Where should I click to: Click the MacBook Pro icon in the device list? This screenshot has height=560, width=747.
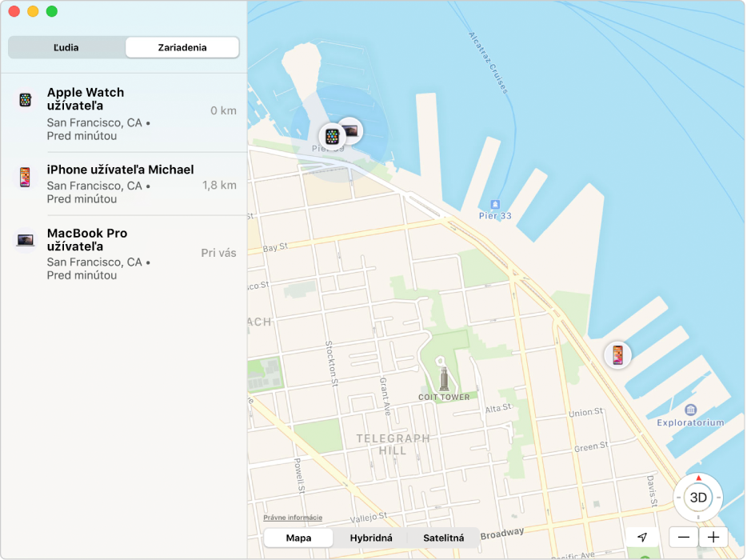coord(26,240)
